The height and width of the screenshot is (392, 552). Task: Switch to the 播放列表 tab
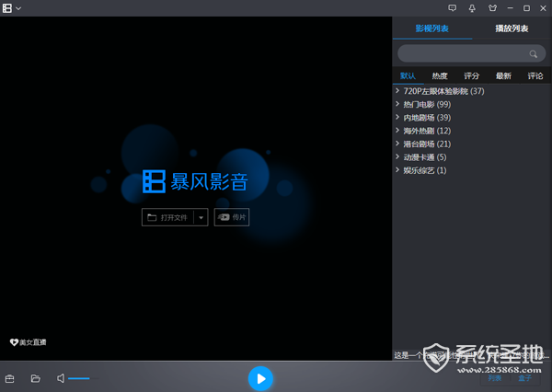point(512,29)
